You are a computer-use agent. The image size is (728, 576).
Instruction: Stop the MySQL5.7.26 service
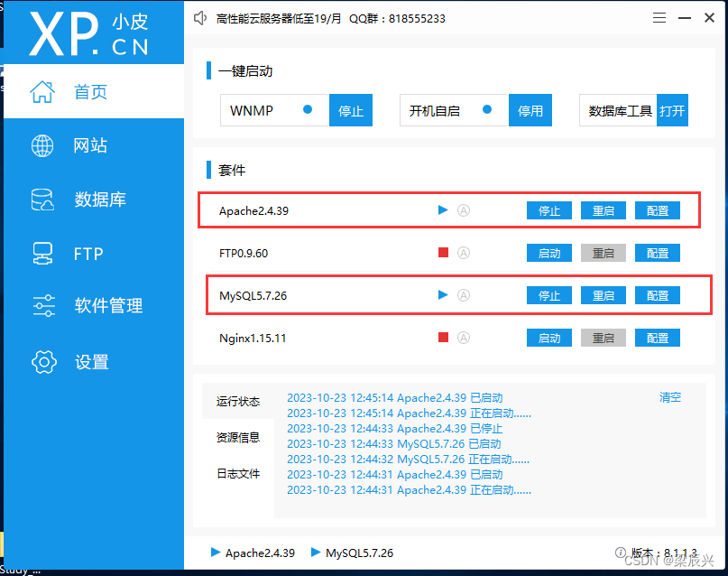click(549, 295)
